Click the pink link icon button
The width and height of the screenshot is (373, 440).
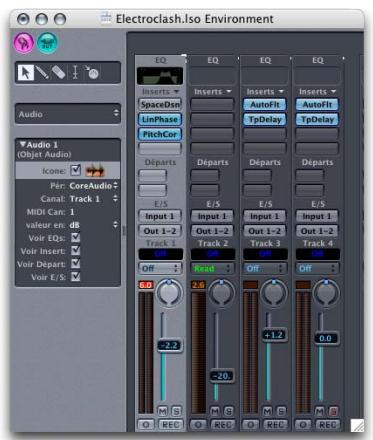24,43
